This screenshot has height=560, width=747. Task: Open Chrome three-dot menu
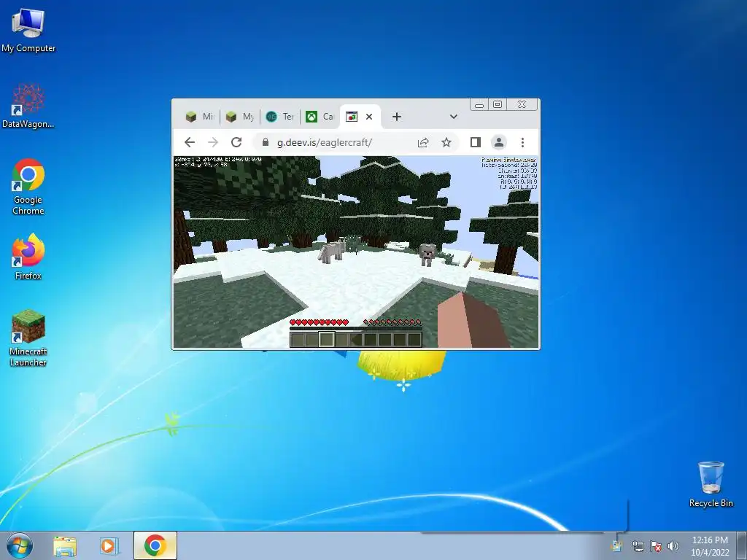coord(522,142)
